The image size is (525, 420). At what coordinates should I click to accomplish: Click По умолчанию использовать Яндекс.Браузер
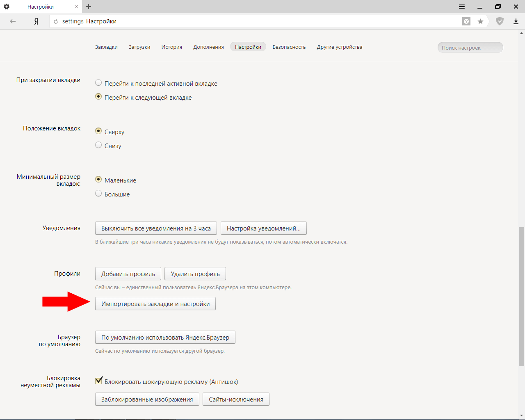point(165,337)
